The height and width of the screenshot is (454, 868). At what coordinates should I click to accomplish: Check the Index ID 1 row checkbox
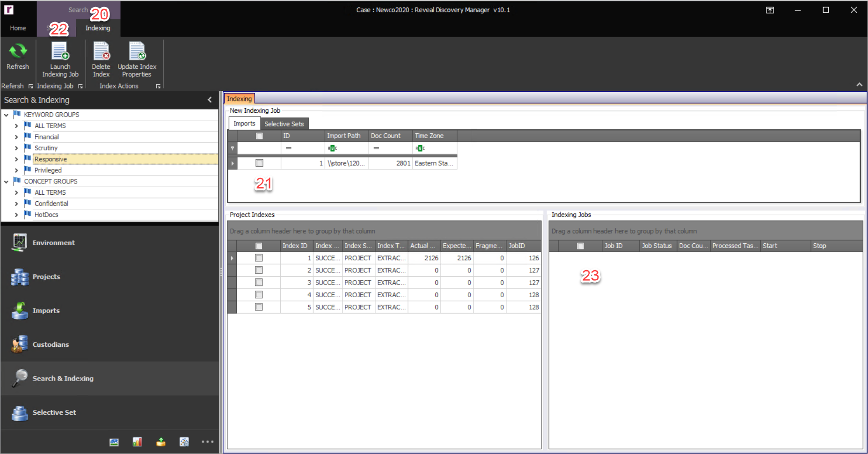[259, 258]
